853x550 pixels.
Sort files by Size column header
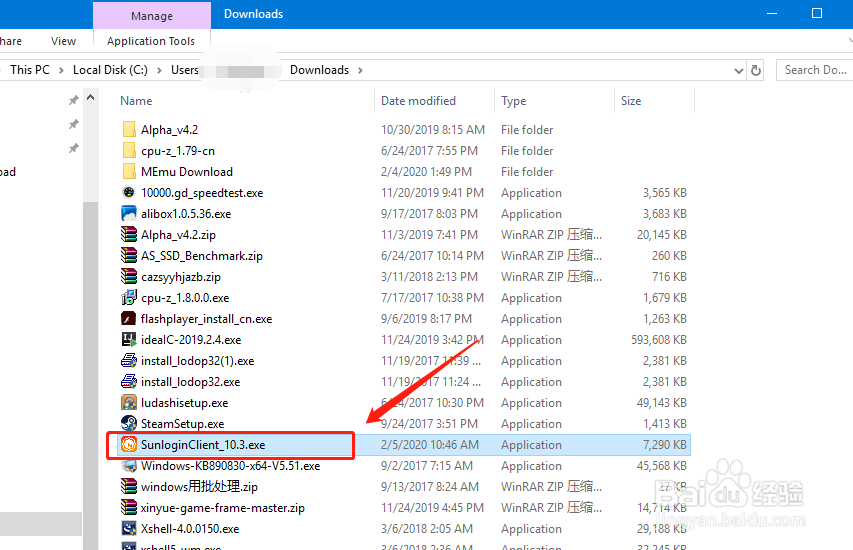click(631, 101)
